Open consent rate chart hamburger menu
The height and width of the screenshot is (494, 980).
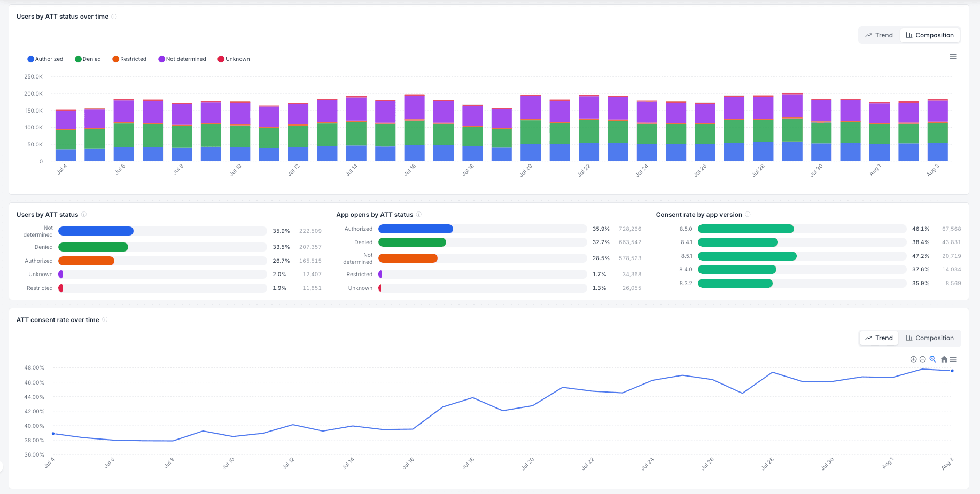(953, 359)
